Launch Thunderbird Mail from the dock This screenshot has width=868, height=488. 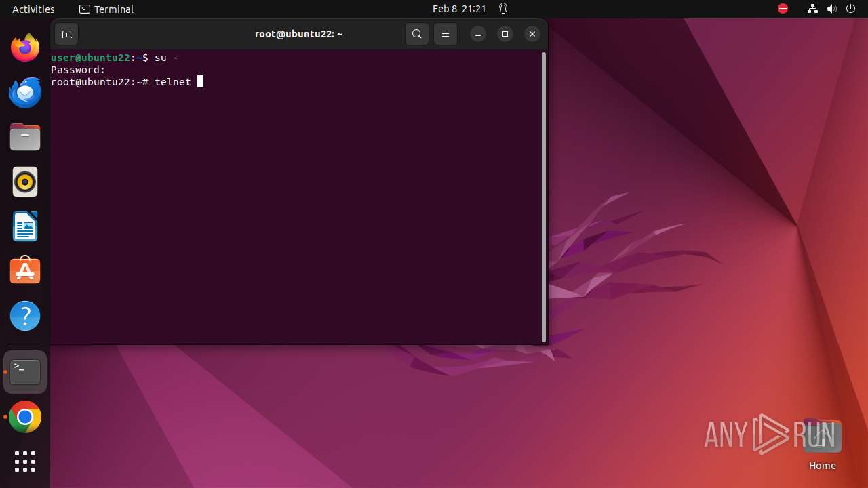click(25, 92)
